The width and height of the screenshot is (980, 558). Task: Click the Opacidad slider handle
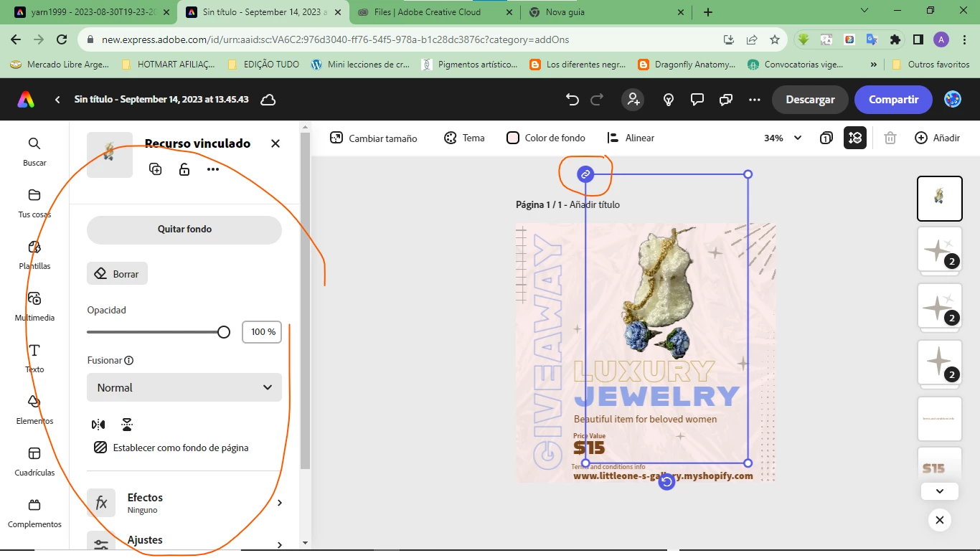(224, 332)
